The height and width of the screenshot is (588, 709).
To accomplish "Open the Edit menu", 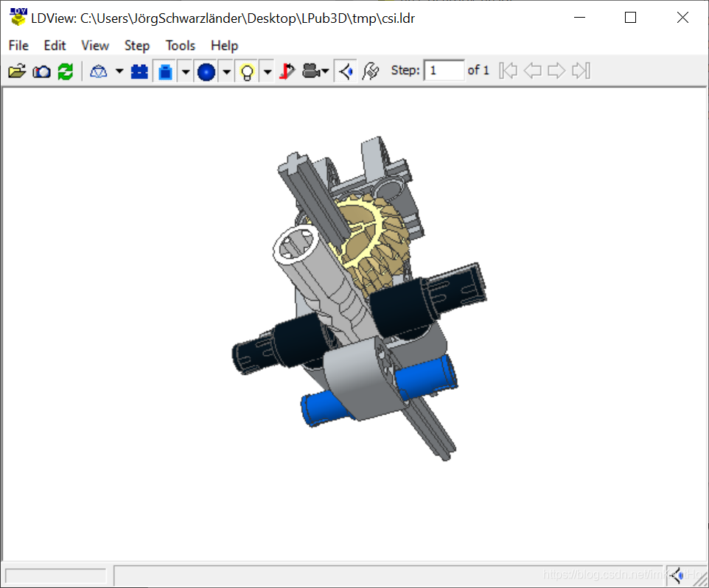I will point(55,46).
